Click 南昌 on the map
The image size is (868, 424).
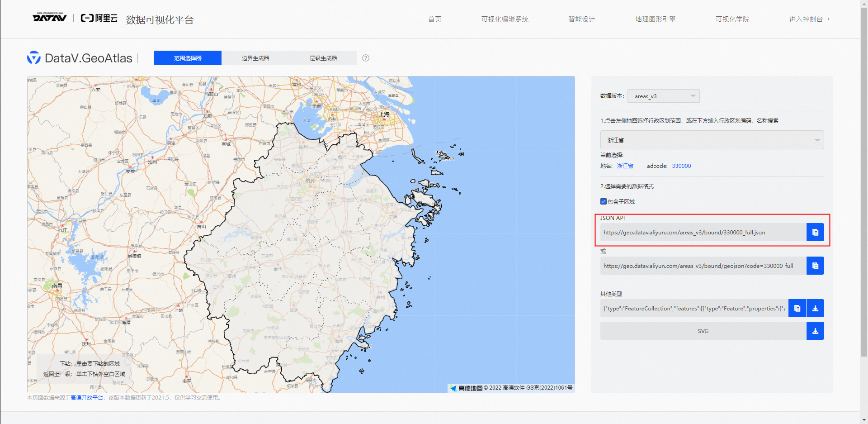coord(57,286)
